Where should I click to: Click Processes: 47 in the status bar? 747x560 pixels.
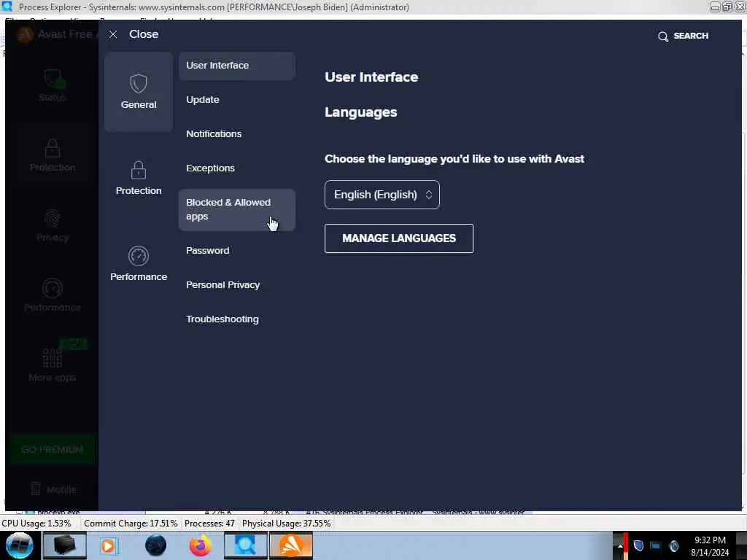[209, 524]
